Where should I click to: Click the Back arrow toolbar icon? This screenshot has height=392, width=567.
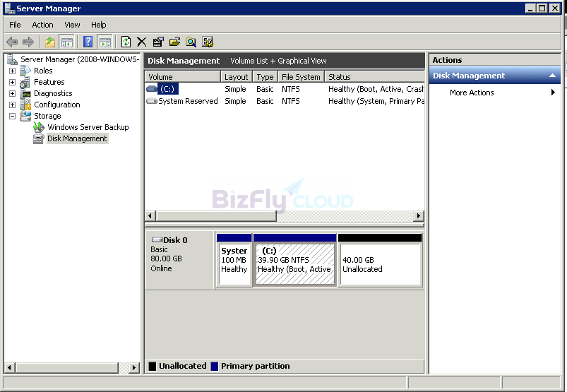pos(12,42)
